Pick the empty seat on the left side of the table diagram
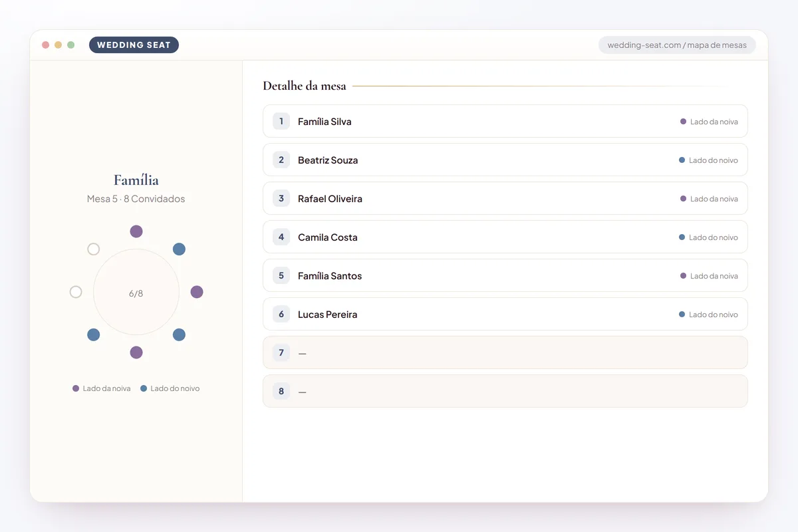This screenshot has height=532, width=798. [76, 292]
